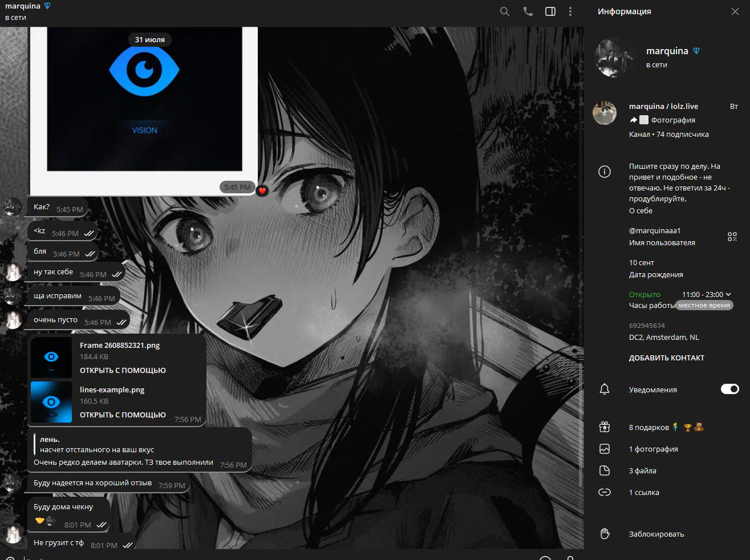750x560 pixels.
Task: Click the 'Буду дома чекну' message
Action: tap(68, 514)
